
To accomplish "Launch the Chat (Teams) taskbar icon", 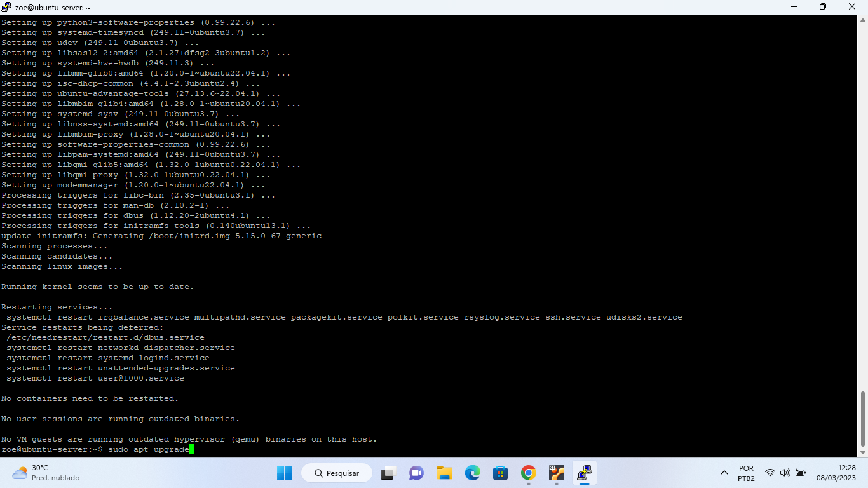I will coord(416,473).
